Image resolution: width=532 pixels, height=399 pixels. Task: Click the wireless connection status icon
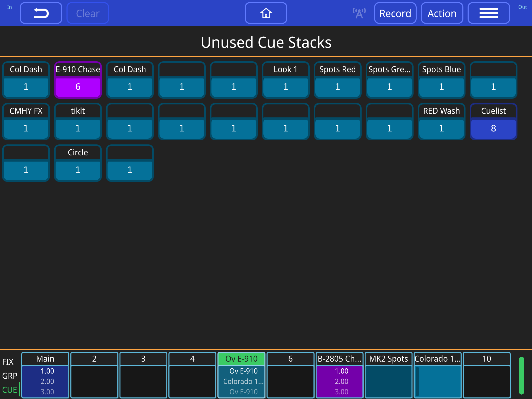point(359,13)
